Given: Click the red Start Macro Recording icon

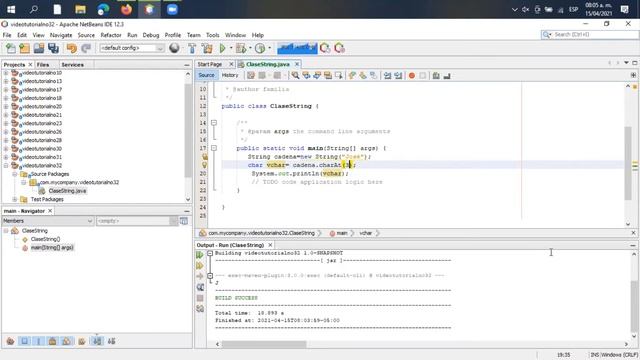Looking at the screenshot, I should [x=412, y=76].
